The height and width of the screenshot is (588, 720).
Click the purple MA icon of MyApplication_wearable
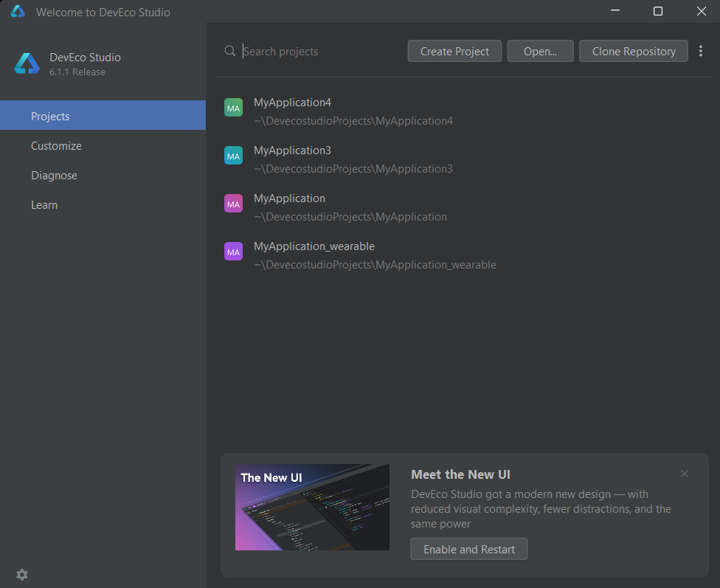[x=233, y=252]
